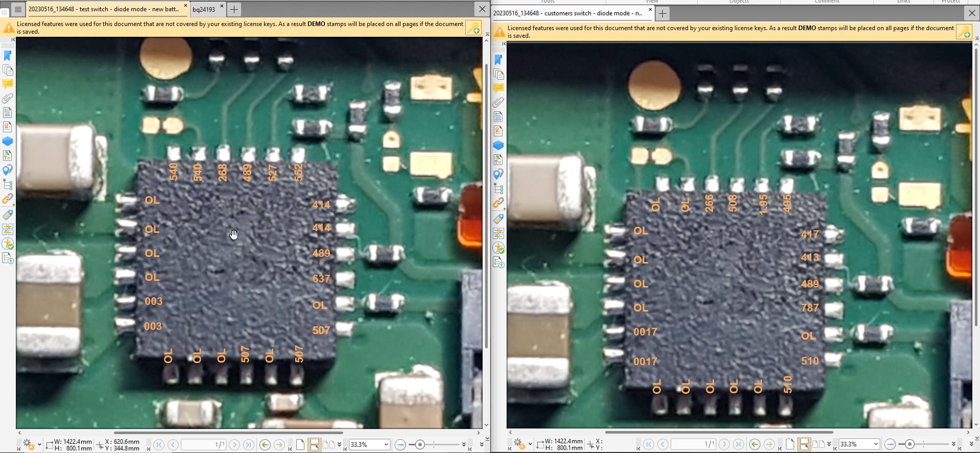This screenshot has height=453, width=980.
Task: Open the Links pane in left window
Action: tap(8, 199)
